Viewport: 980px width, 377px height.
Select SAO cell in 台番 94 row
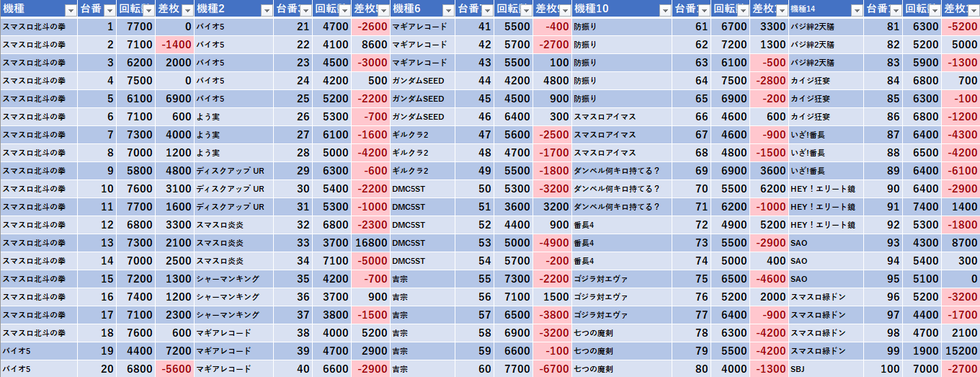pyautogui.click(x=826, y=261)
